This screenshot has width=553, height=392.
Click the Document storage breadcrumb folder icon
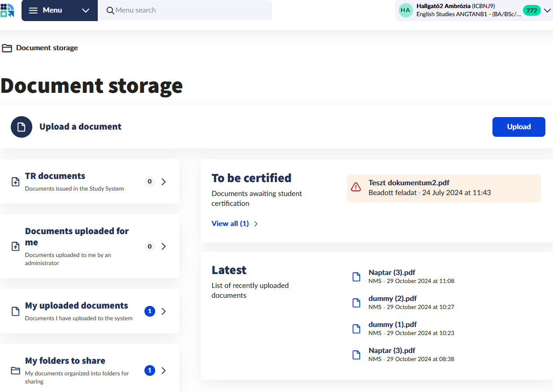[x=7, y=48]
